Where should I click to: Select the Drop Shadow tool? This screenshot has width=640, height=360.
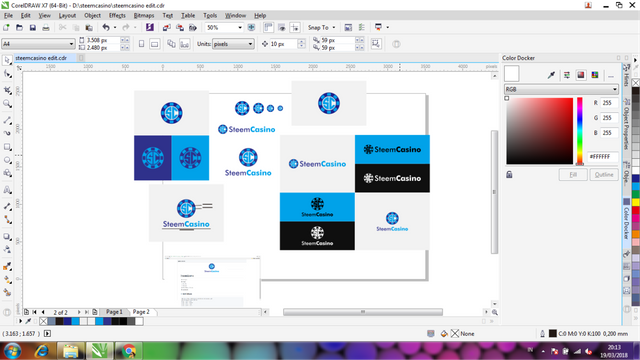pos(7,236)
